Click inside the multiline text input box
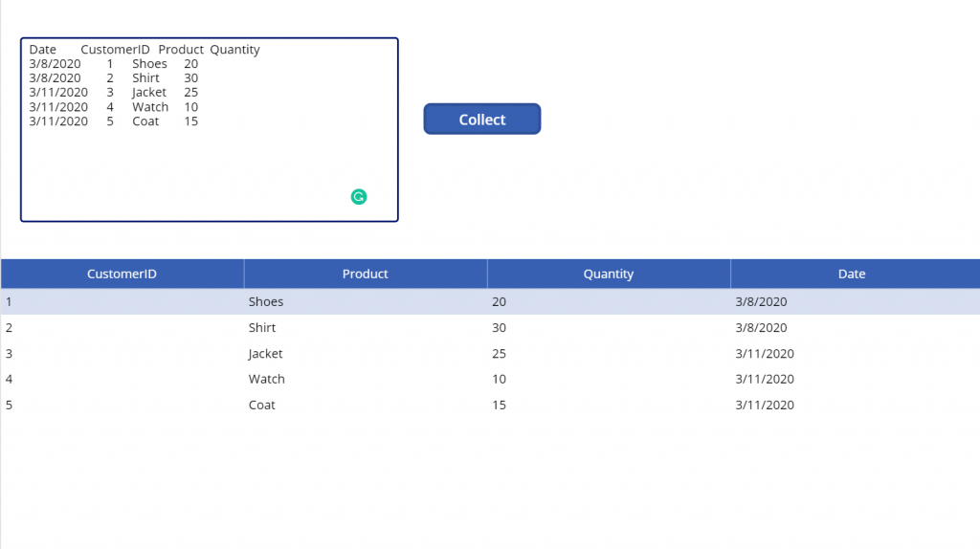 (210, 130)
